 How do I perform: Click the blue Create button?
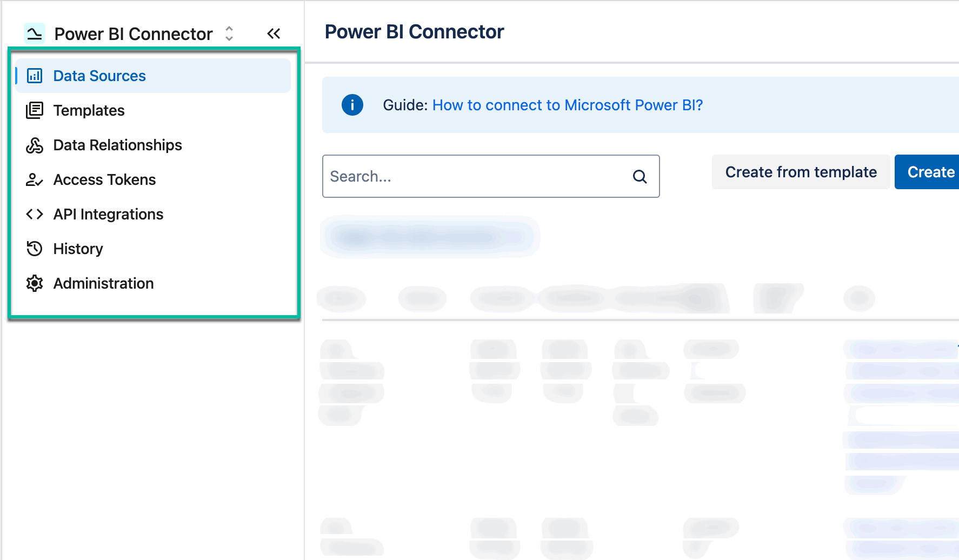click(x=931, y=172)
